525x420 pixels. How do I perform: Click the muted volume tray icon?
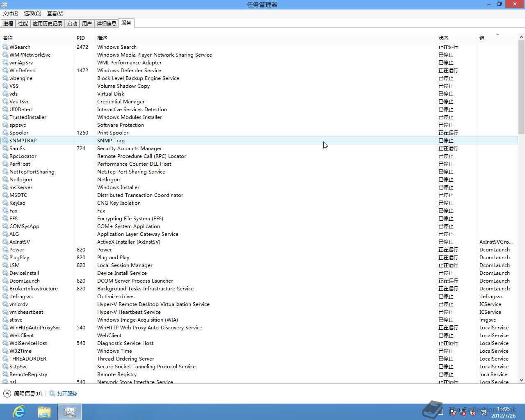(x=472, y=412)
